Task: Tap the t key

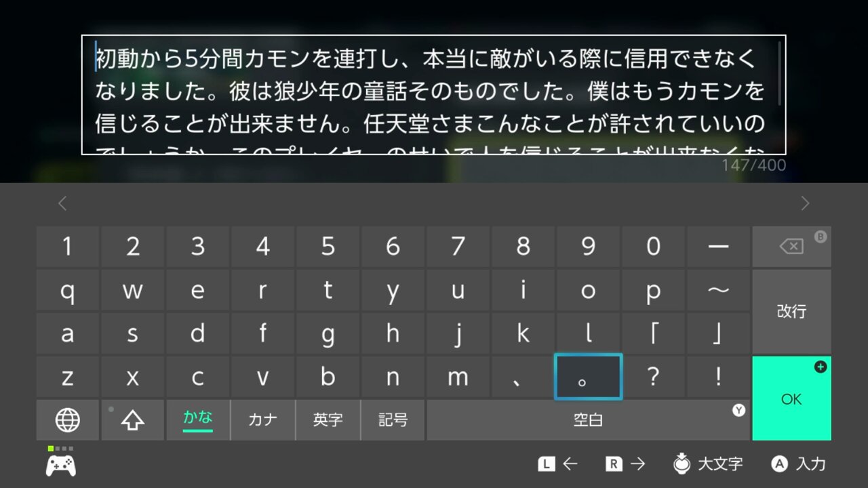Action: 328,290
